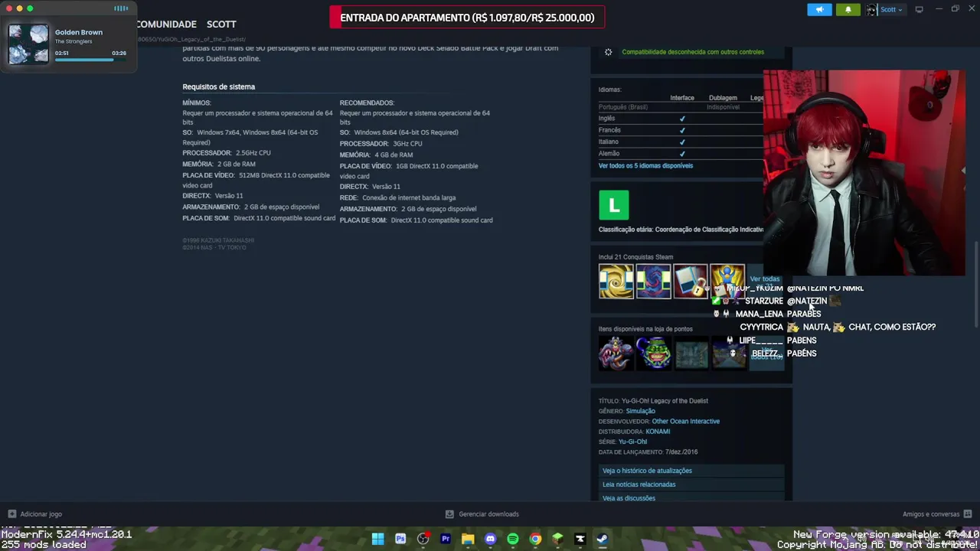This screenshot has width=980, height=551.
Task: Open the green Pot of Greed item
Action: 653,353
